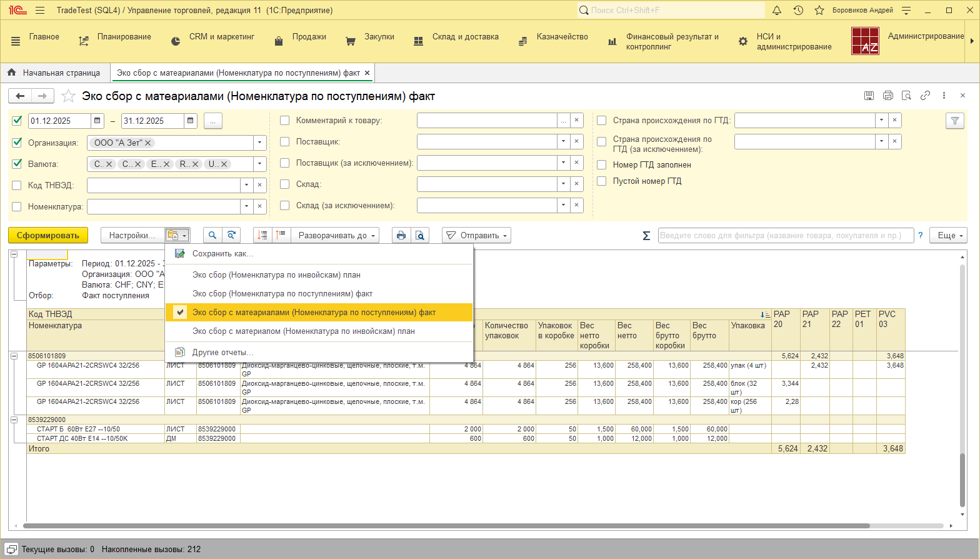The image size is (980, 559).
Task: Choose Сохранить как... menu entry
Action: point(222,254)
